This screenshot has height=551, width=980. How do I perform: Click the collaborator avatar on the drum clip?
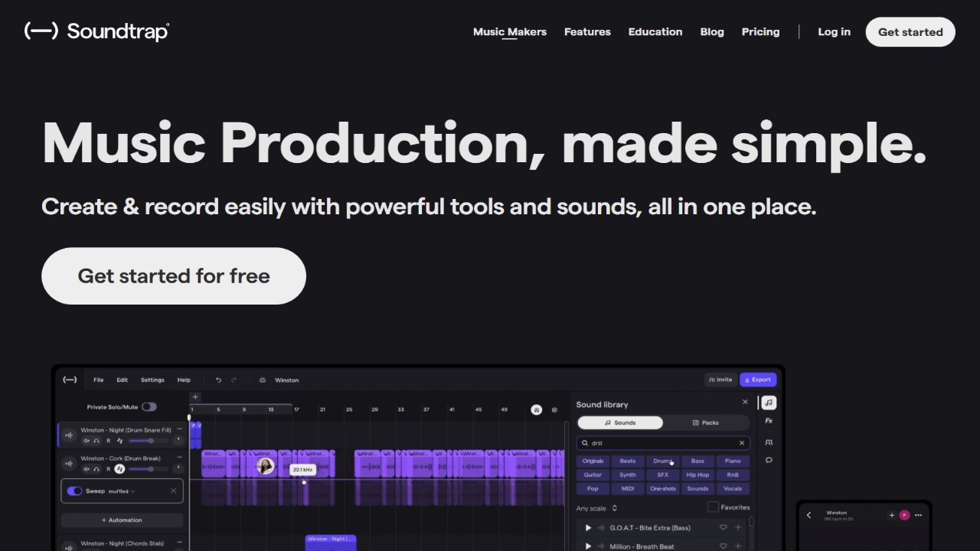click(x=266, y=465)
